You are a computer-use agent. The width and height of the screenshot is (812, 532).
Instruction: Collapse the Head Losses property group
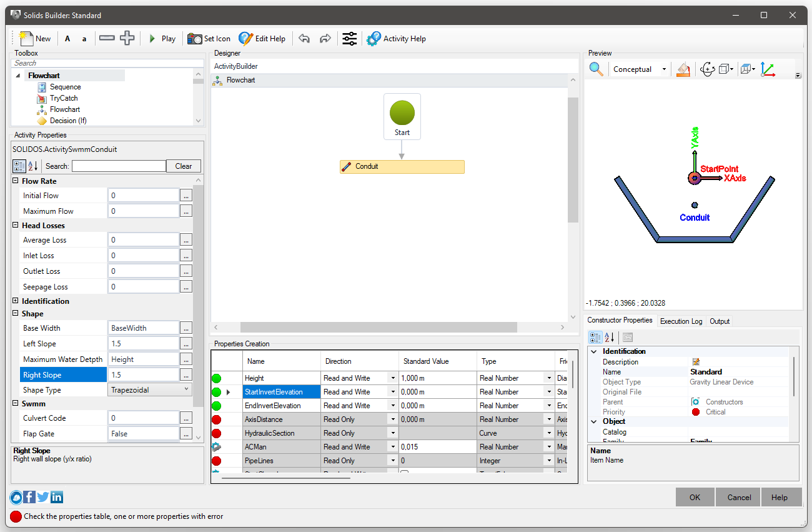coord(16,226)
